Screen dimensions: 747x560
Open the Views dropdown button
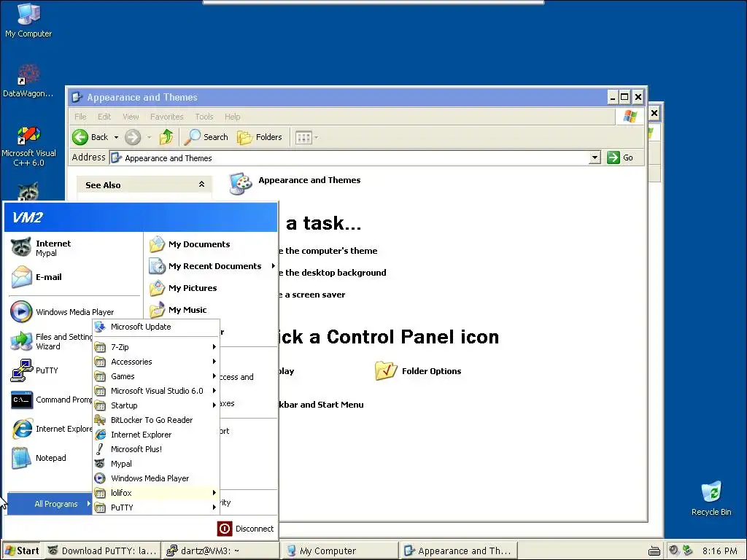(x=307, y=138)
